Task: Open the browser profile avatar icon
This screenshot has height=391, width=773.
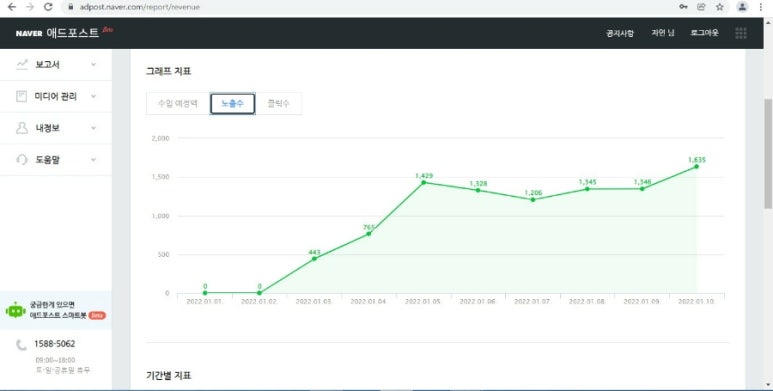Action: [742, 7]
